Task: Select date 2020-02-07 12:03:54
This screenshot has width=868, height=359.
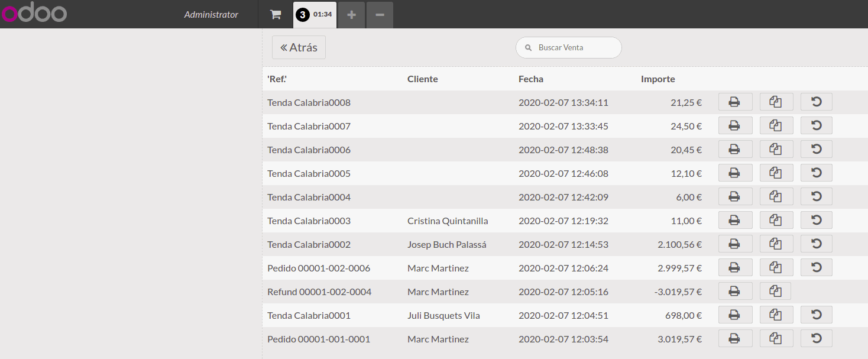Action: [563, 339]
